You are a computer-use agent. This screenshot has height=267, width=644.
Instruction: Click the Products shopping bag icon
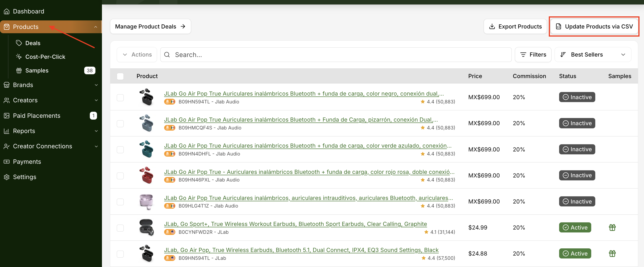click(7, 27)
